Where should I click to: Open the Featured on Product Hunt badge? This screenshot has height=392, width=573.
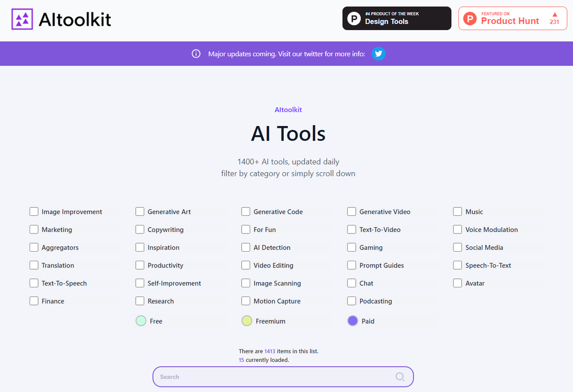coord(513,18)
